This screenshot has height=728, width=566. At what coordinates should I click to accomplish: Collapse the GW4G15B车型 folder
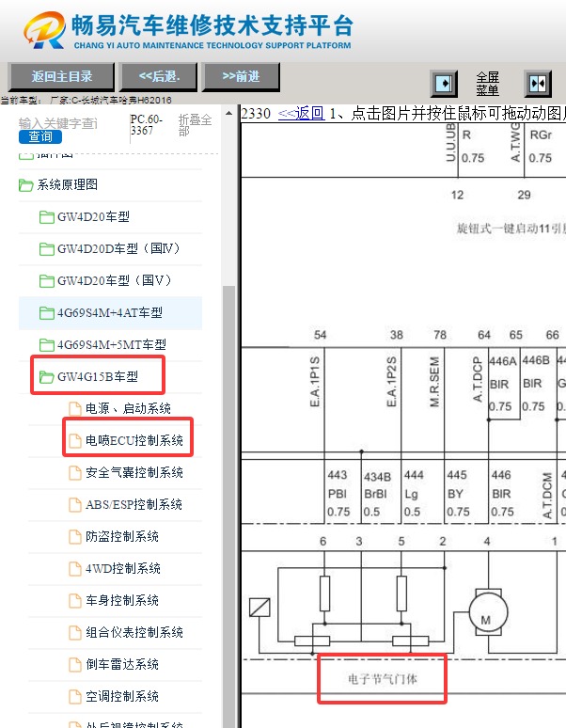(98, 376)
